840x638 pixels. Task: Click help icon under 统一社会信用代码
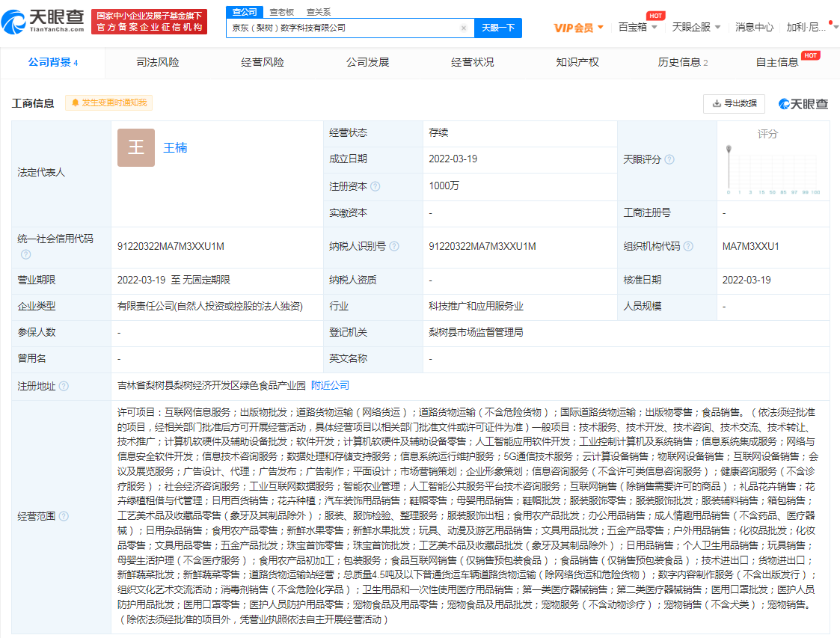tap(25, 254)
